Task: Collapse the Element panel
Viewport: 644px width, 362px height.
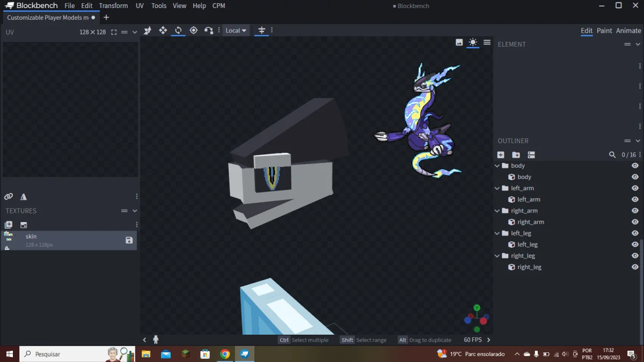Action: point(638,45)
